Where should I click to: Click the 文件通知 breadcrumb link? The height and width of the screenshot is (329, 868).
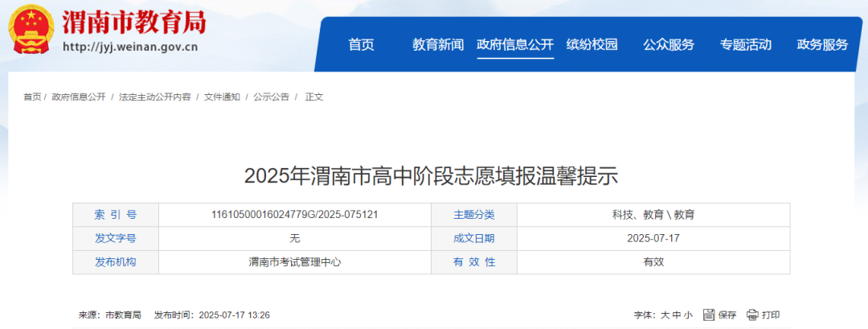click(222, 97)
